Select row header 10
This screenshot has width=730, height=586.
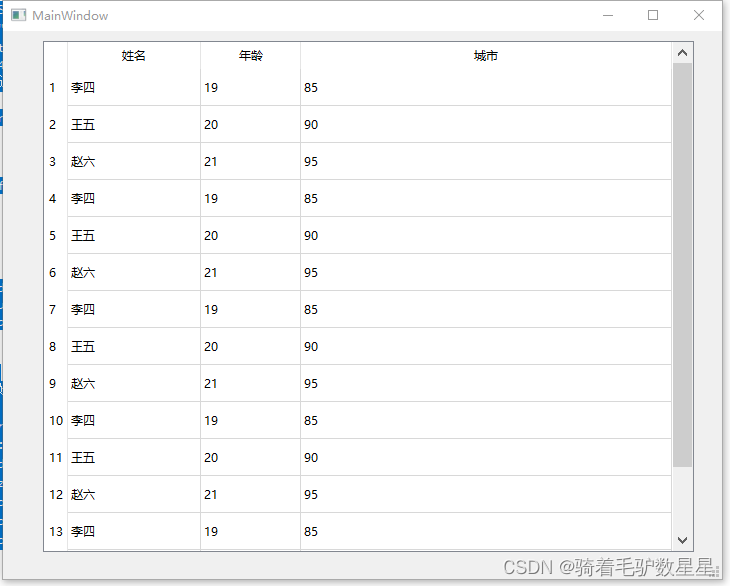56,420
